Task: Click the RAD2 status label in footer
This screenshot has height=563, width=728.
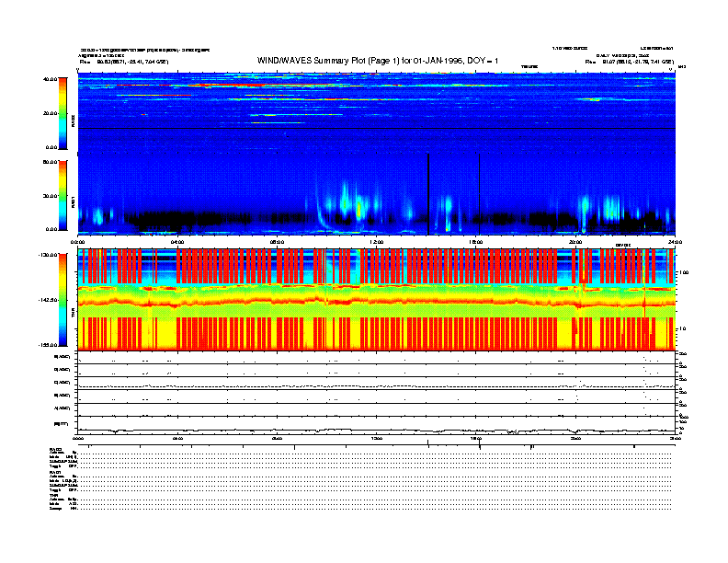Action: [x=56, y=448]
